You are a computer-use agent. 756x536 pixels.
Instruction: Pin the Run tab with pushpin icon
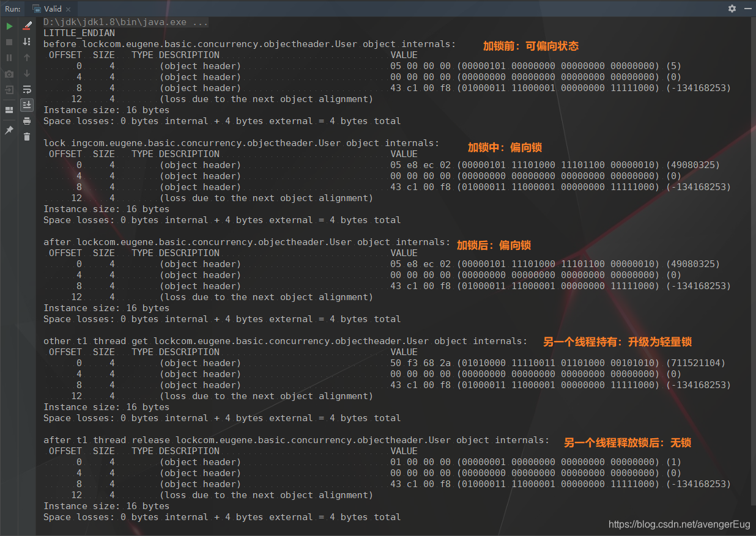pyautogui.click(x=9, y=130)
